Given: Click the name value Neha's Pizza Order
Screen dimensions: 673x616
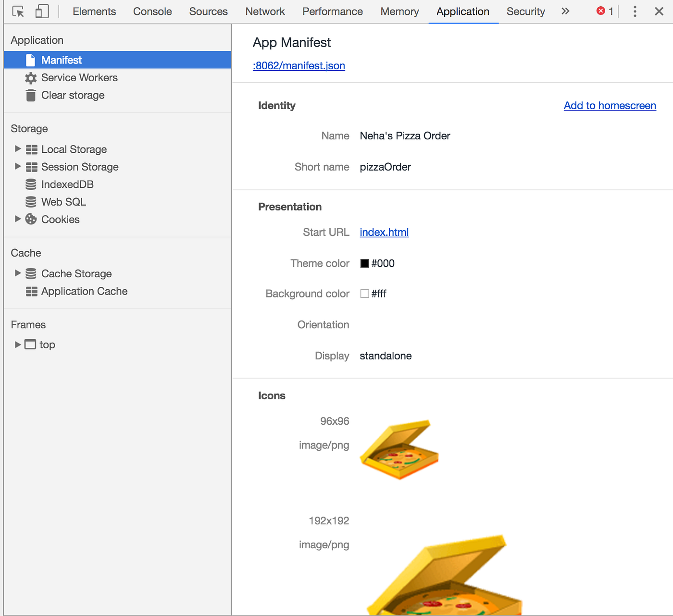Looking at the screenshot, I should click(405, 136).
